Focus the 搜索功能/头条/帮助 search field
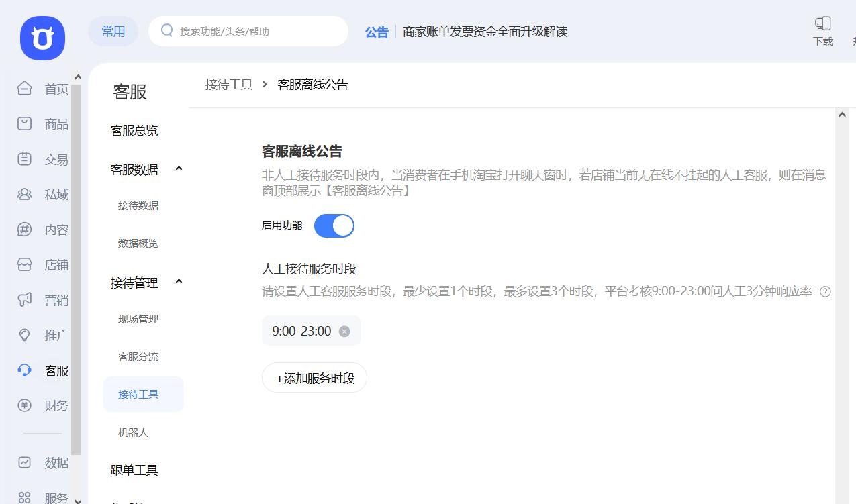856x504 pixels. click(x=248, y=31)
